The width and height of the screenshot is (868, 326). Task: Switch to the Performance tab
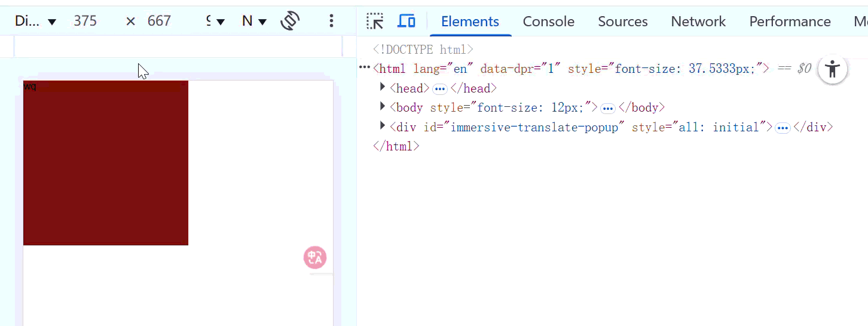coord(790,21)
